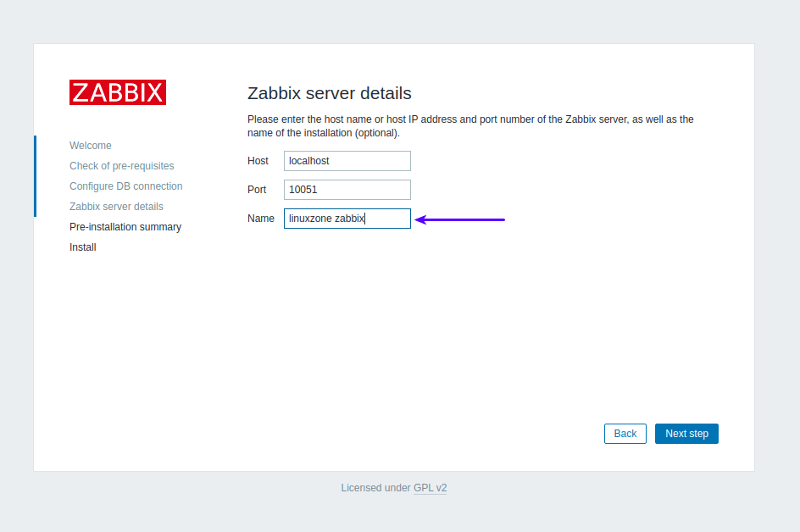Screen dimensions: 800x532
Task: Open the GPL v2 license link
Action: click(430, 488)
